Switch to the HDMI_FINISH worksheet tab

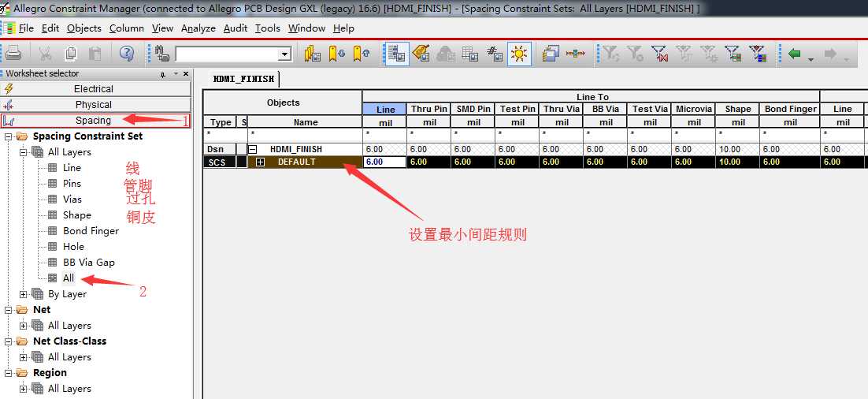(x=243, y=79)
